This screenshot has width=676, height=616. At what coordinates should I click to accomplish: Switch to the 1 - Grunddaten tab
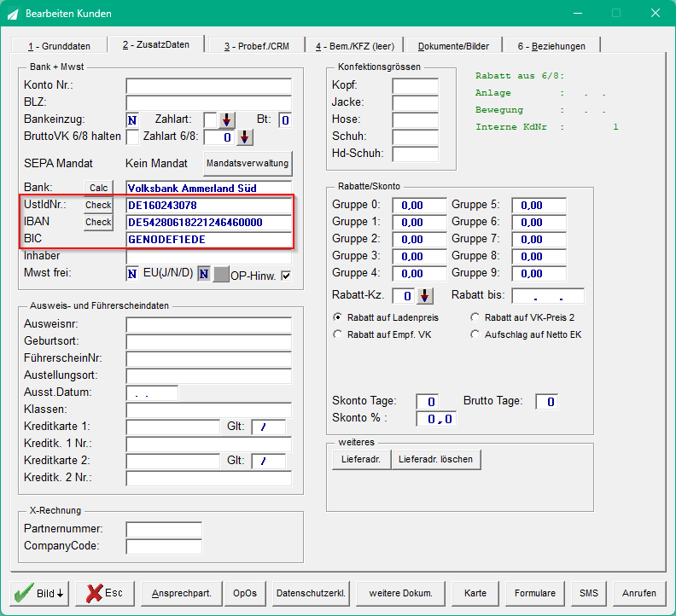point(59,46)
